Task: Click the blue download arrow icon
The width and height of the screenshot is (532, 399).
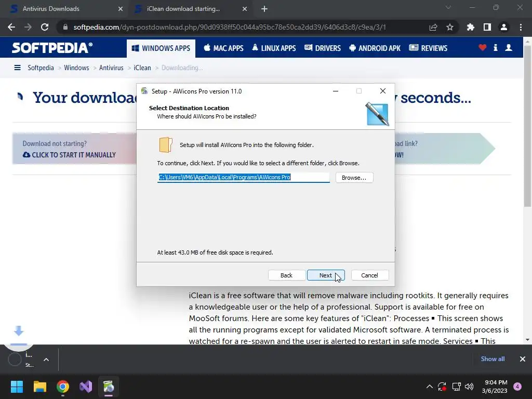Action: (19, 331)
